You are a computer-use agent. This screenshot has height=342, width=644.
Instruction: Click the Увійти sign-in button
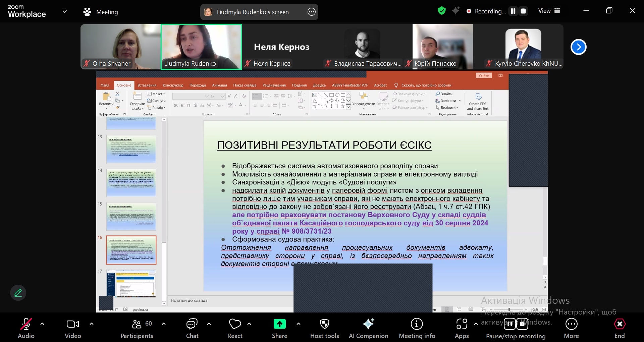click(484, 75)
